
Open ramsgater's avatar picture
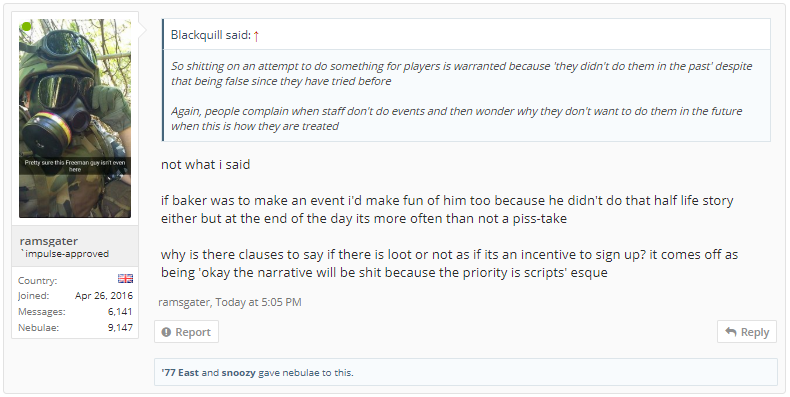[x=75, y=118]
